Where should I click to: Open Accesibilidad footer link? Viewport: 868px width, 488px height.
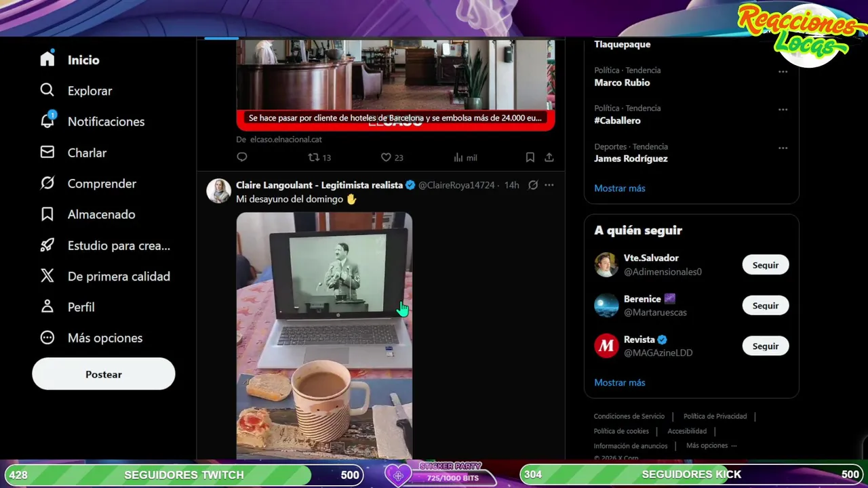(x=687, y=431)
